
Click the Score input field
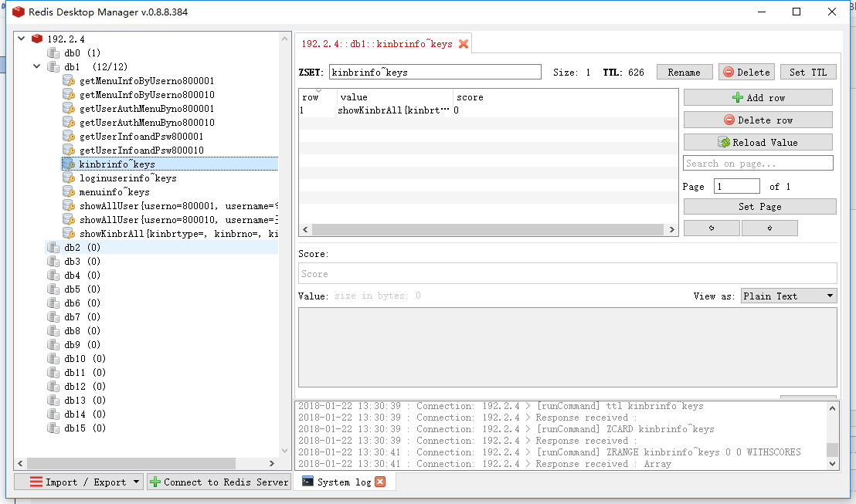tap(567, 273)
